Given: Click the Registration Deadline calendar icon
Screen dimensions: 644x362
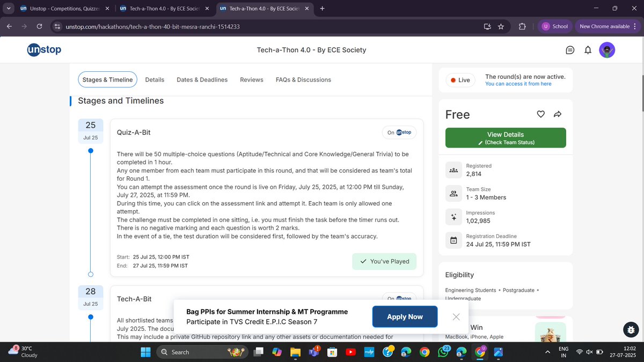Looking at the screenshot, I should 453,240.
